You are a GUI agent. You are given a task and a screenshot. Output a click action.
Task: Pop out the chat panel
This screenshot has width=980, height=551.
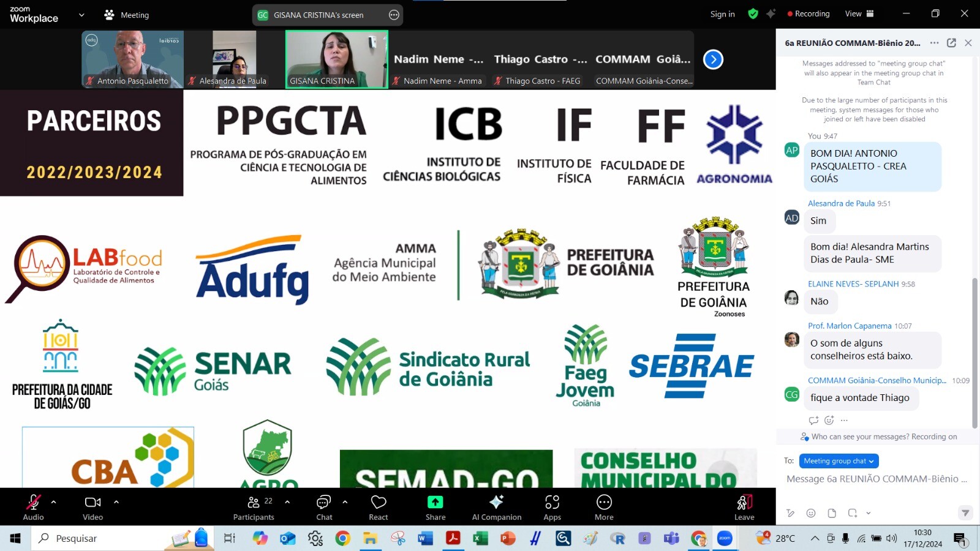(x=951, y=43)
